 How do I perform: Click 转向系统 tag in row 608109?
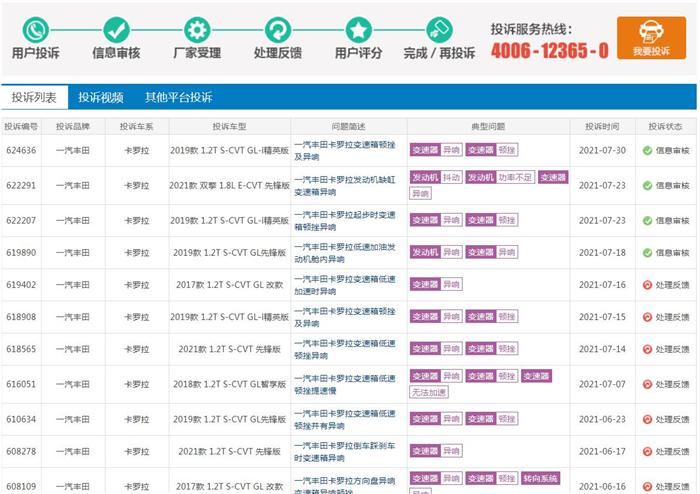[x=540, y=478]
